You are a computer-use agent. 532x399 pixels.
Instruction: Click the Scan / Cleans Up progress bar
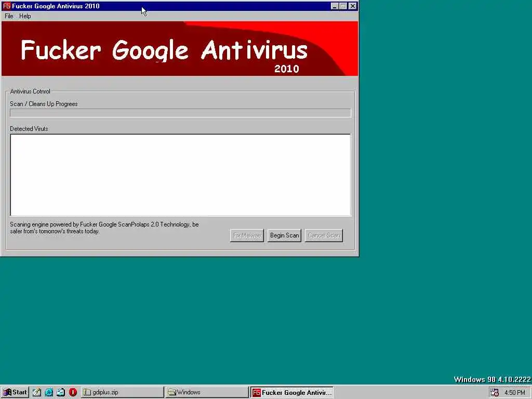(180, 113)
